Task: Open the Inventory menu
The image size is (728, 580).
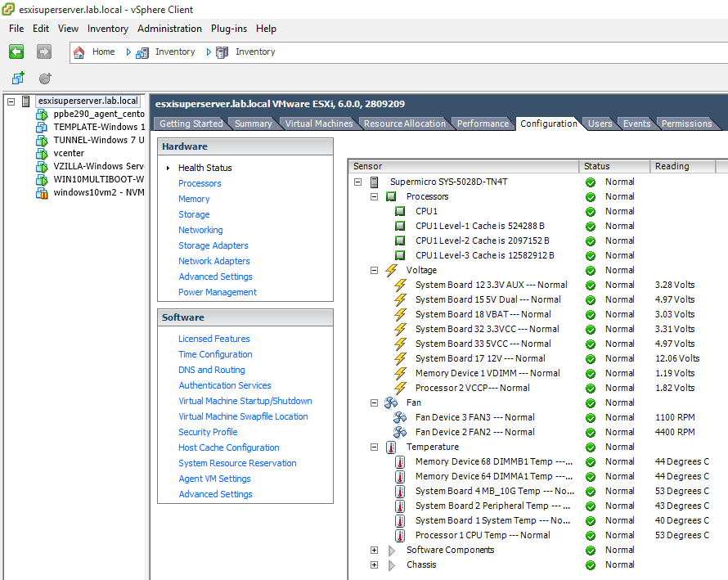Action: coord(108,29)
